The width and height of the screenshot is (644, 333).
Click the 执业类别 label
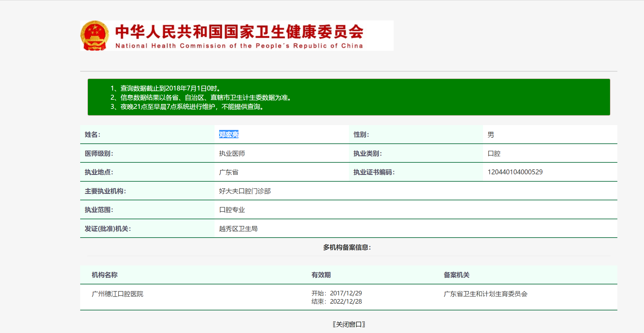click(x=368, y=154)
